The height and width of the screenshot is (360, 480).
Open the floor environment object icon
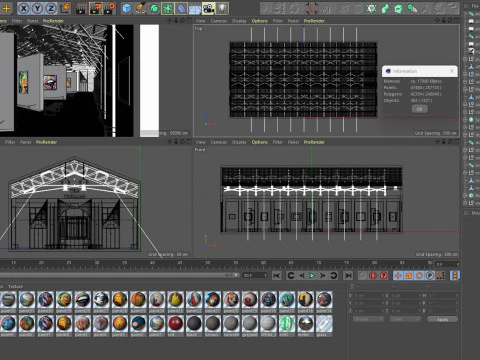[195, 8]
